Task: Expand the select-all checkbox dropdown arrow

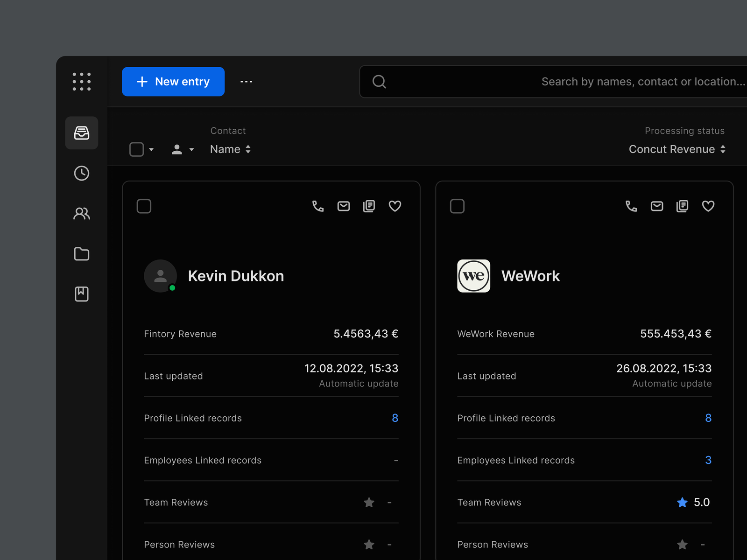Action: 151,150
